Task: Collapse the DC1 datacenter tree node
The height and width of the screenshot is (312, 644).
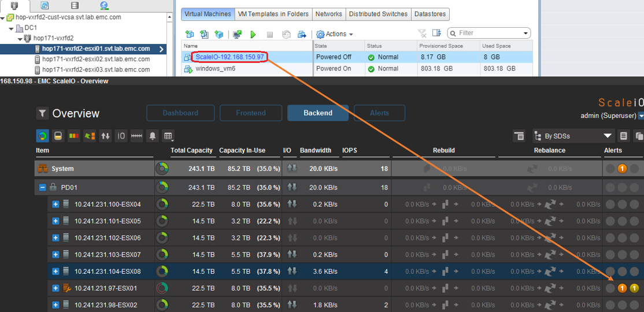Action: pos(12,28)
